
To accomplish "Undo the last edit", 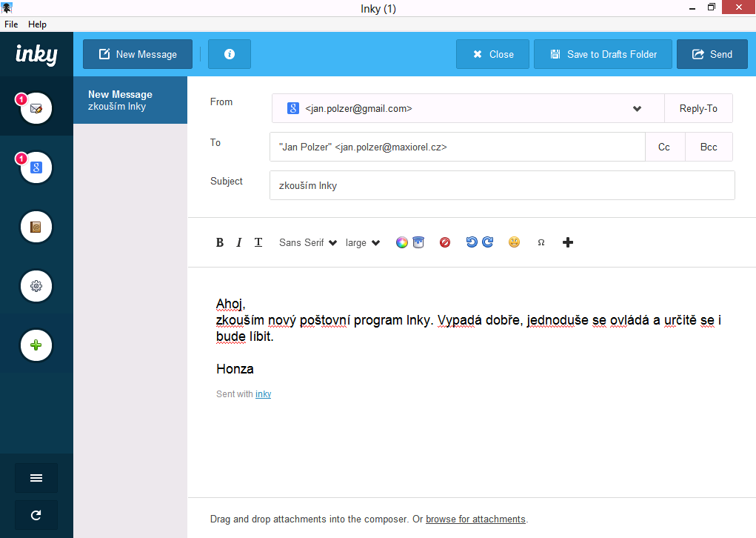I will click(472, 242).
